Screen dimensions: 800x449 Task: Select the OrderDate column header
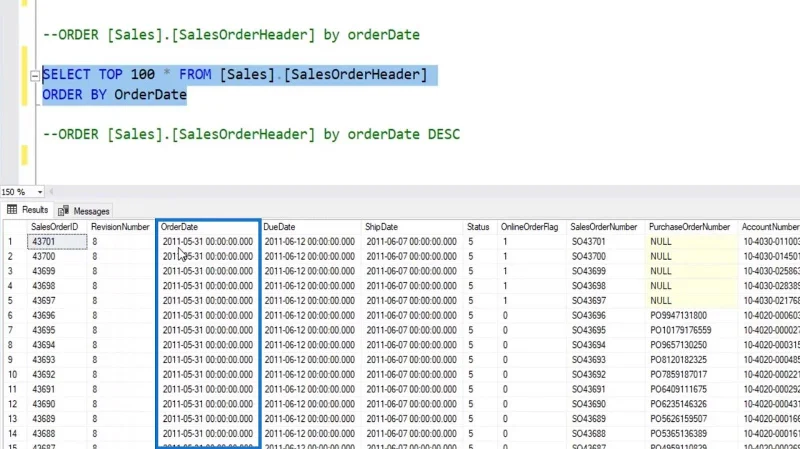[179, 227]
